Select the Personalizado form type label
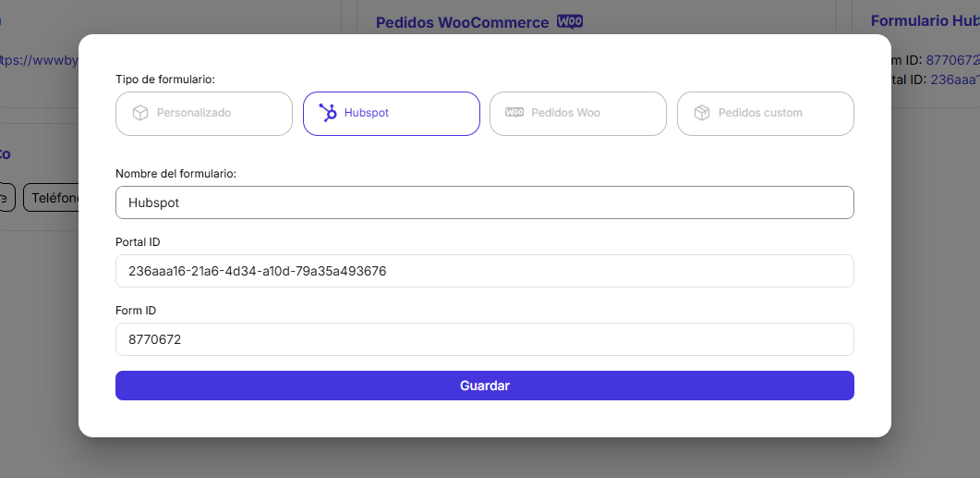This screenshot has height=478, width=980. (x=194, y=113)
